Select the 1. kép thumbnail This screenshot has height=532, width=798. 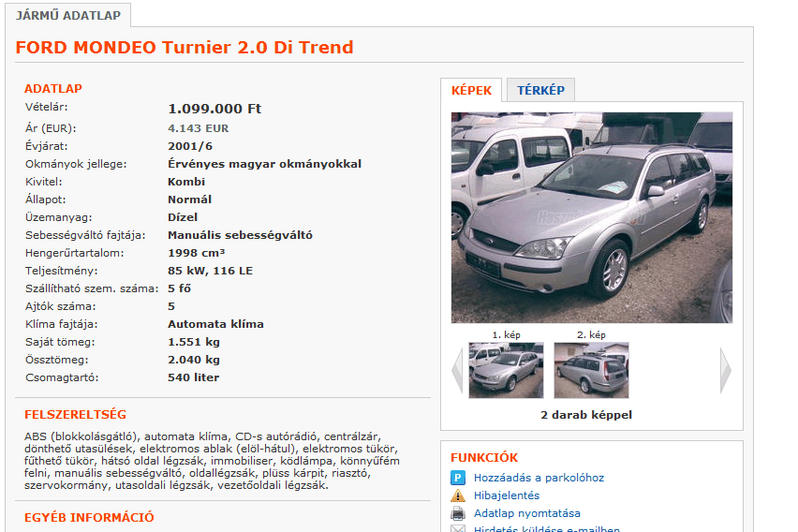(506, 370)
